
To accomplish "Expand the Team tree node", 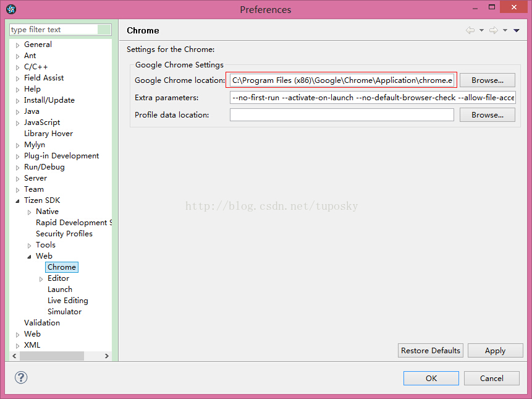I will point(18,190).
